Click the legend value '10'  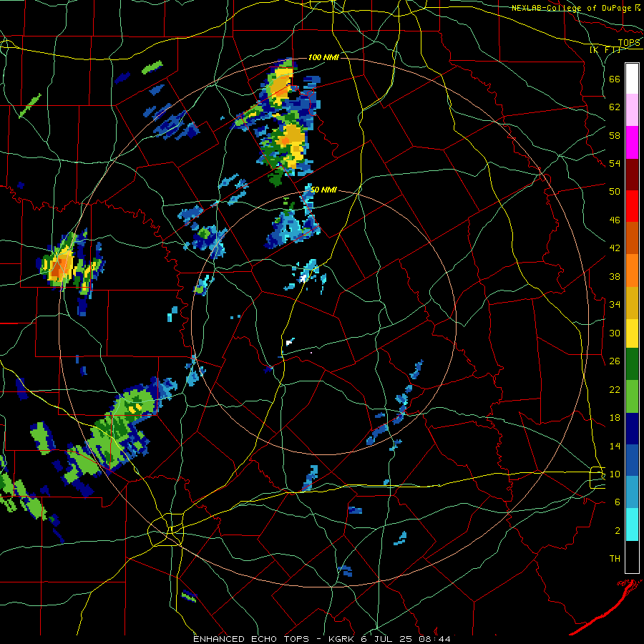point(615,474)
